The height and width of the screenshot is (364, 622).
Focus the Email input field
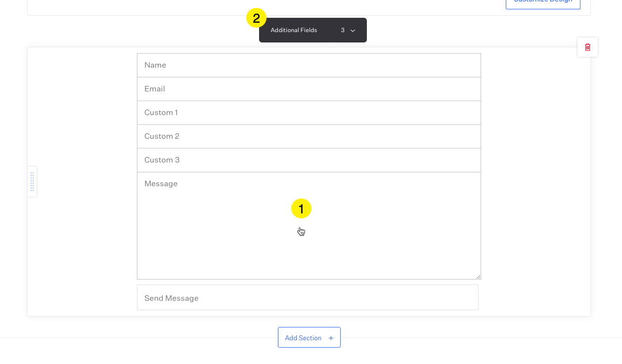click(309, 89)
